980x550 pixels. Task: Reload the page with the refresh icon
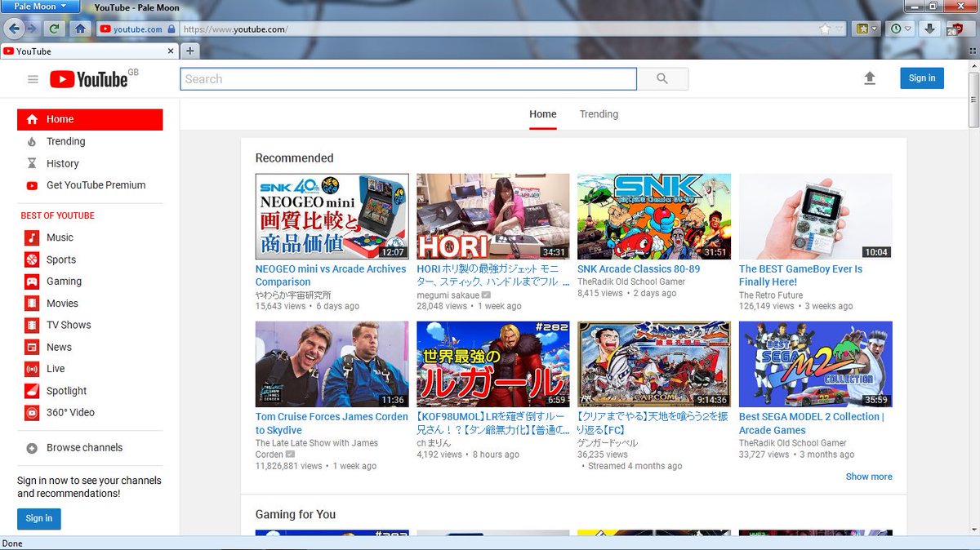(x=54, y=29)
